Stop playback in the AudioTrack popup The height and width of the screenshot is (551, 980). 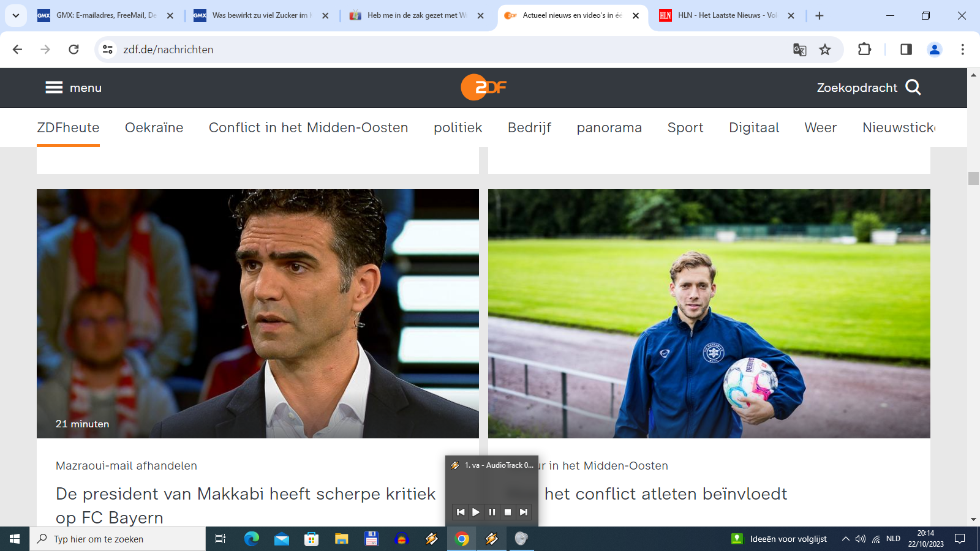click(508, 512)
